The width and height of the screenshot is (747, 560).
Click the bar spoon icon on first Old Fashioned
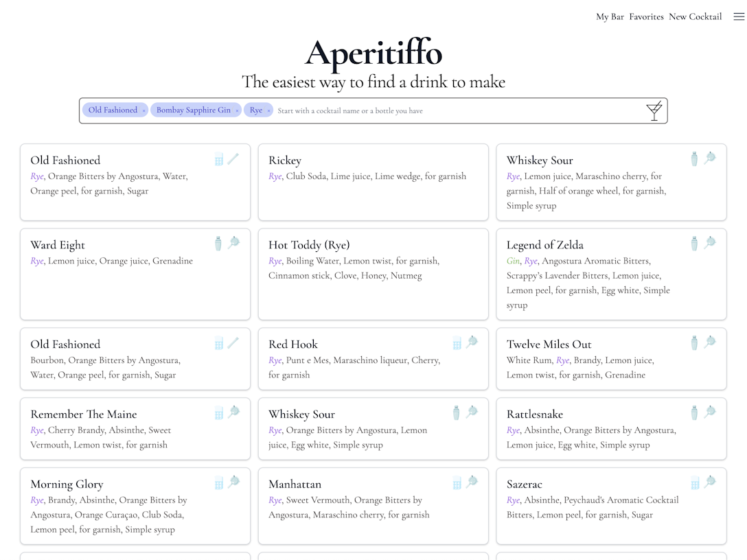tap(233, 159)
